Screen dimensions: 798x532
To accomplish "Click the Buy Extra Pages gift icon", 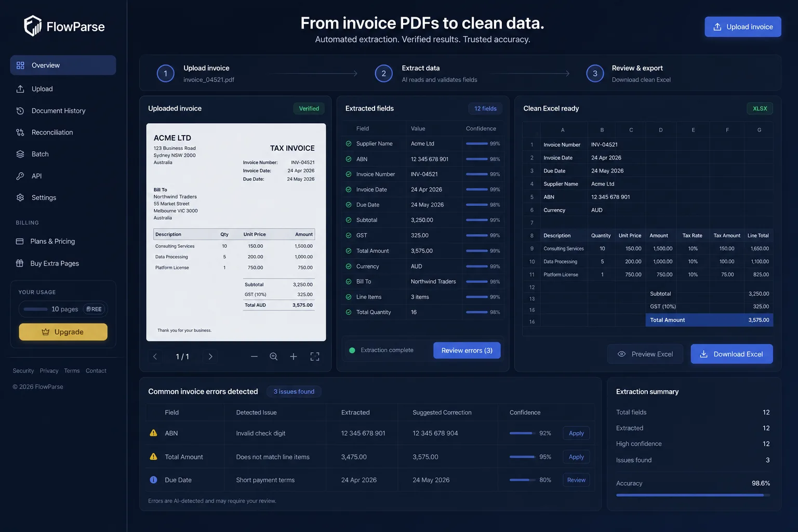I will 20,263.
